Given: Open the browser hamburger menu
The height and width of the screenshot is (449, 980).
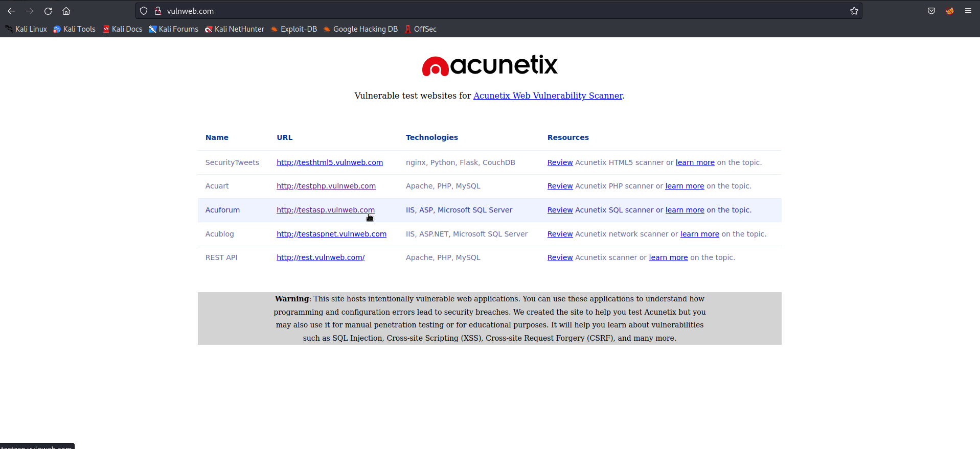Looking at the screenshot, I should [968, 11].
